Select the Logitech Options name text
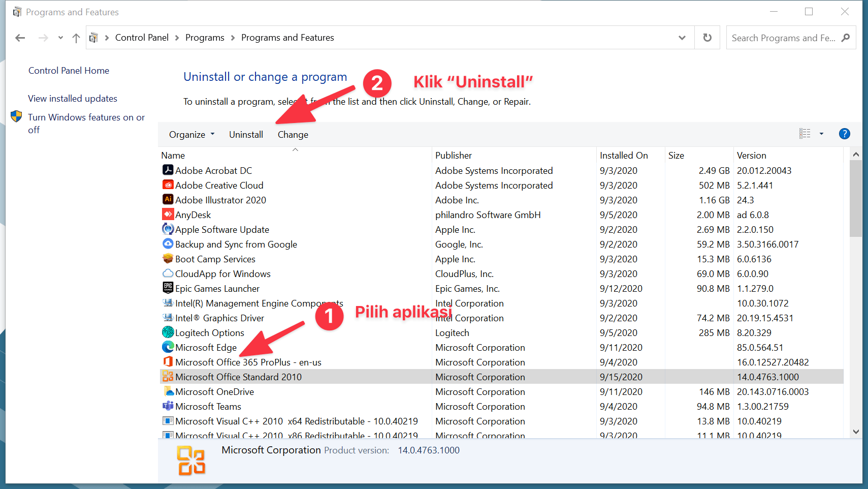Screen dimensions: 868x489 pyautogui.click(x=210, y=333)
